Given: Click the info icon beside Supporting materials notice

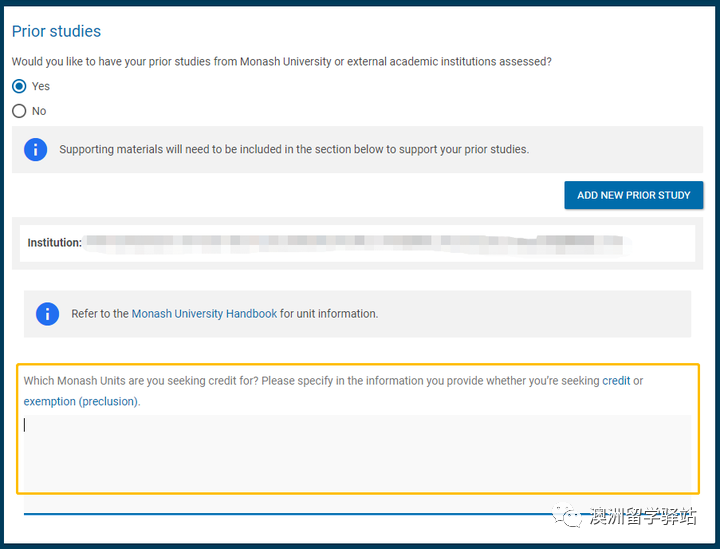Looking at the screenshot, I should pos(36,150).
